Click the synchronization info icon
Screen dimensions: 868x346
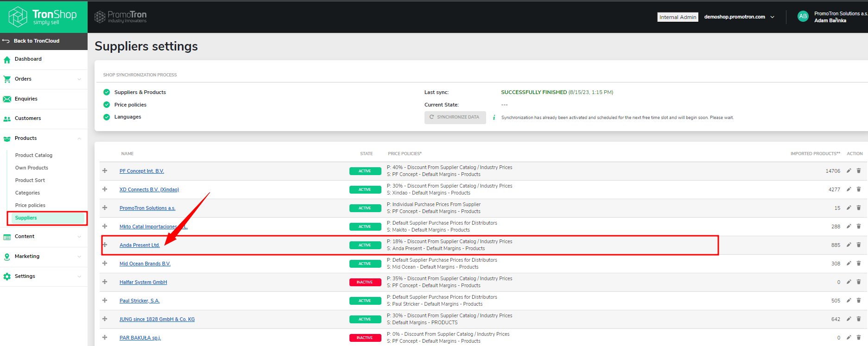point(494,118)
